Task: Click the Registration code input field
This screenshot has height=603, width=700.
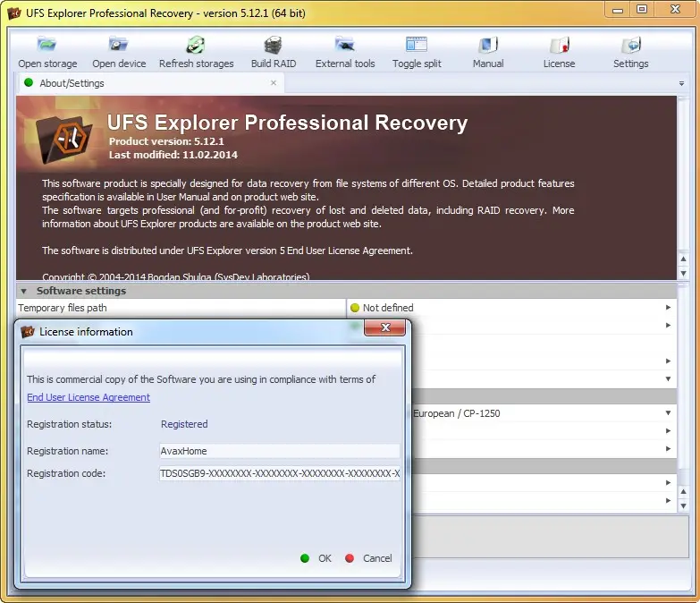Action: point(280,473)
